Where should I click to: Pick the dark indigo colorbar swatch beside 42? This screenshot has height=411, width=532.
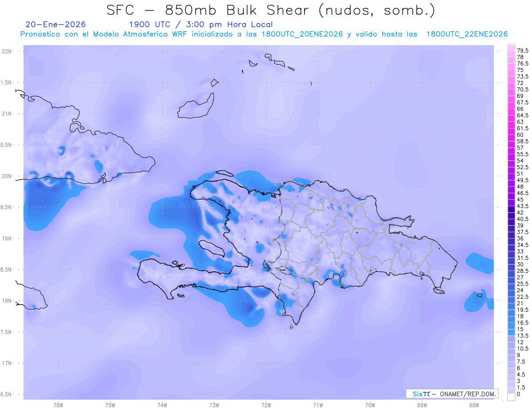click(x=511, y=209)
